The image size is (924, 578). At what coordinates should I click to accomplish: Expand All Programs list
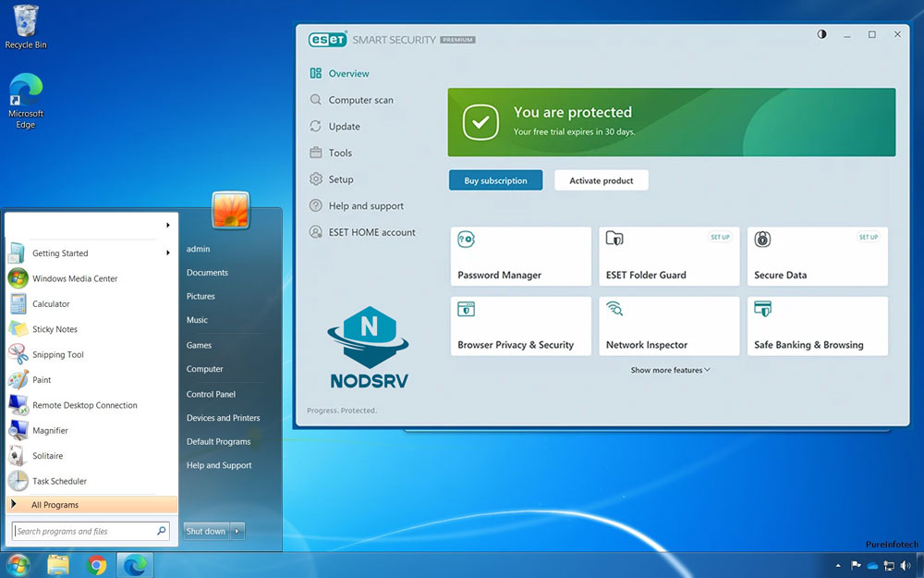click(55, 505)
